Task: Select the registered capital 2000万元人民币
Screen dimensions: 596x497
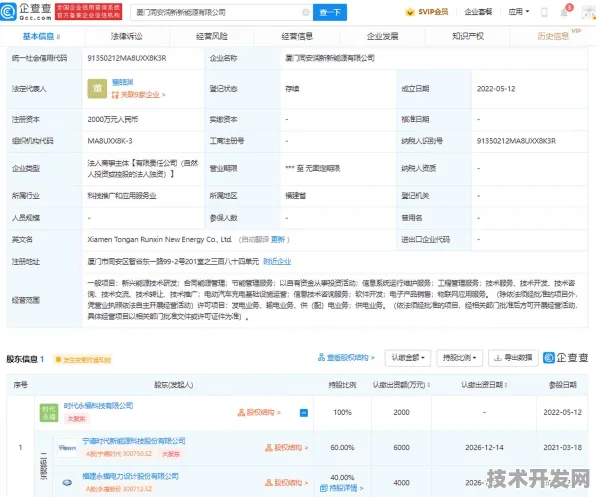Action: pyautogui.click(x=113, y=119)
